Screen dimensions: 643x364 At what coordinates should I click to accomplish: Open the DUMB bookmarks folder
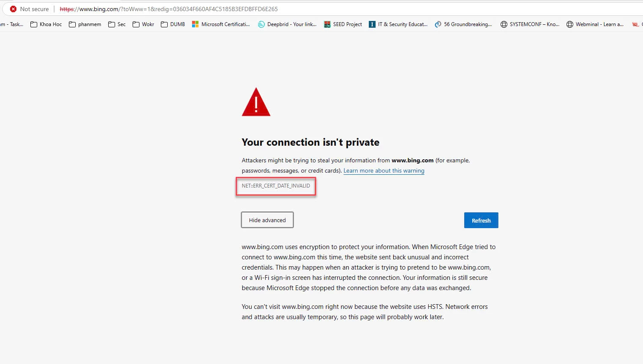173,24
